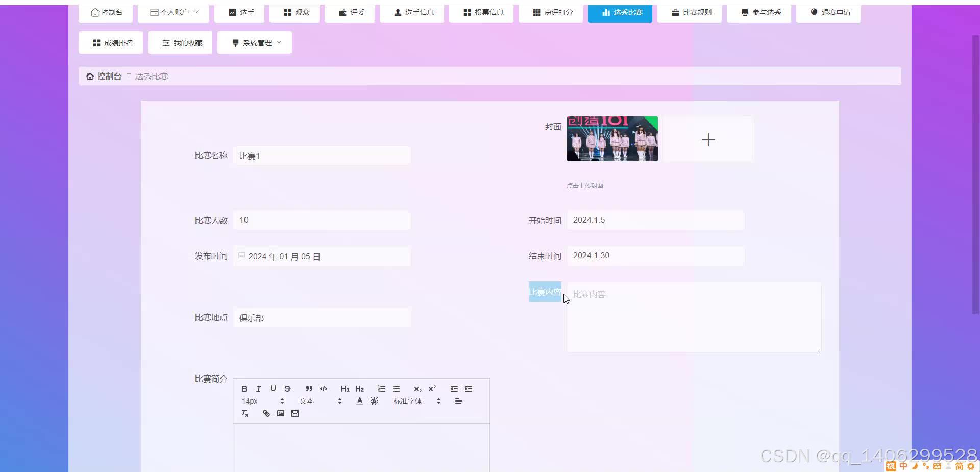Screen dimensions: 980x472
Task: Click the uploaded cover image thumbnail
Action: (612, 139)
